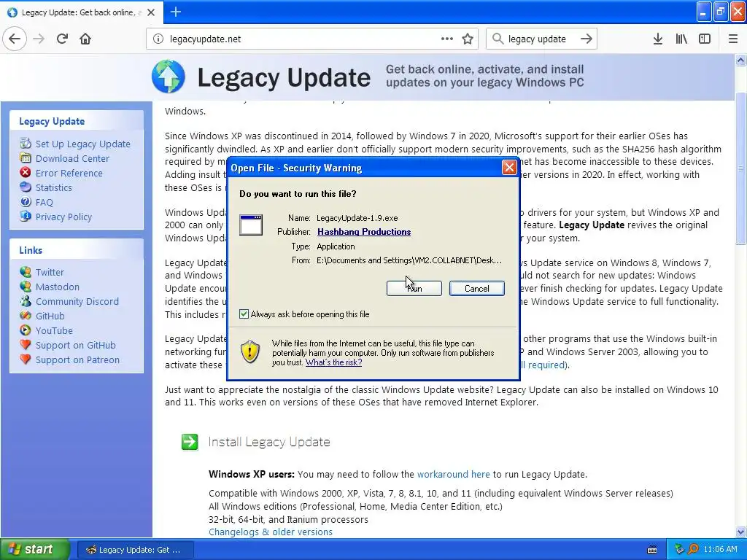Click the yellow warning shield icon
Screen dimensions: 747x560
coord(250,352)
